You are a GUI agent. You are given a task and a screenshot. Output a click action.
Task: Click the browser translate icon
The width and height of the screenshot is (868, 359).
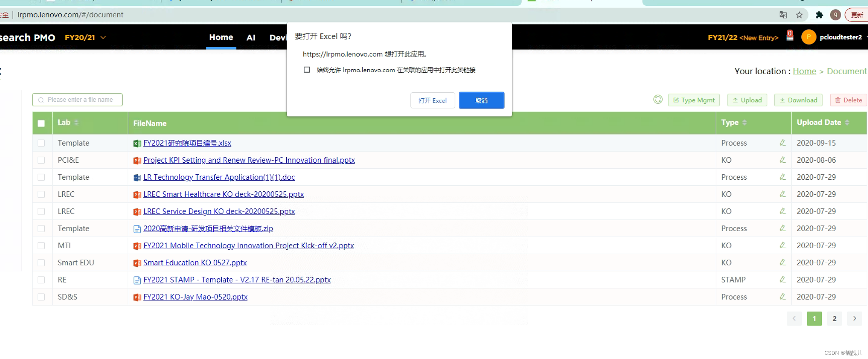(783, 15)
